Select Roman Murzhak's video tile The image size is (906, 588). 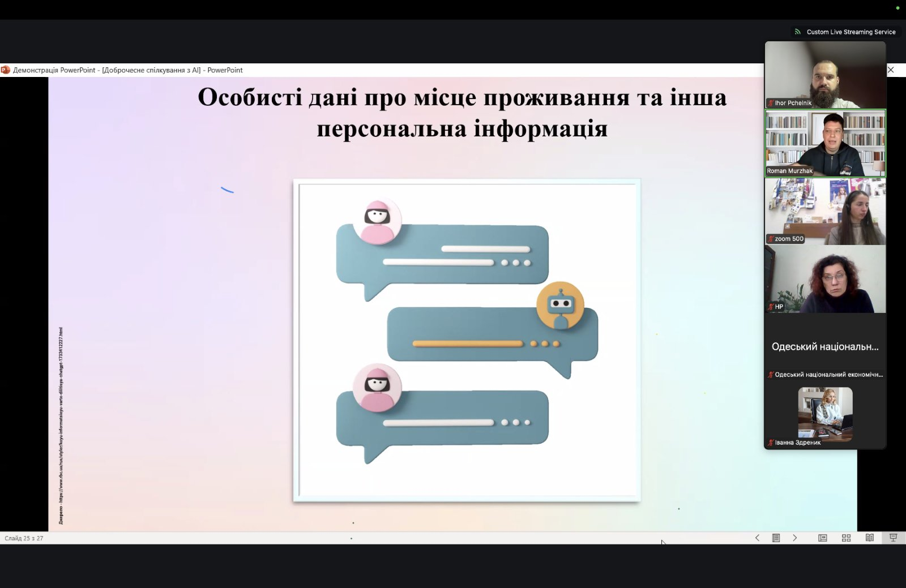825,143
